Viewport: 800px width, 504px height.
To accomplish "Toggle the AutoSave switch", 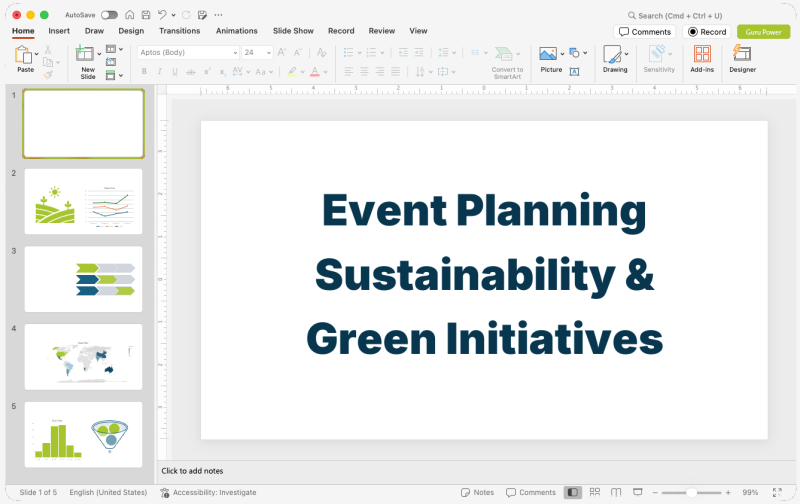I will coord(109,15).
